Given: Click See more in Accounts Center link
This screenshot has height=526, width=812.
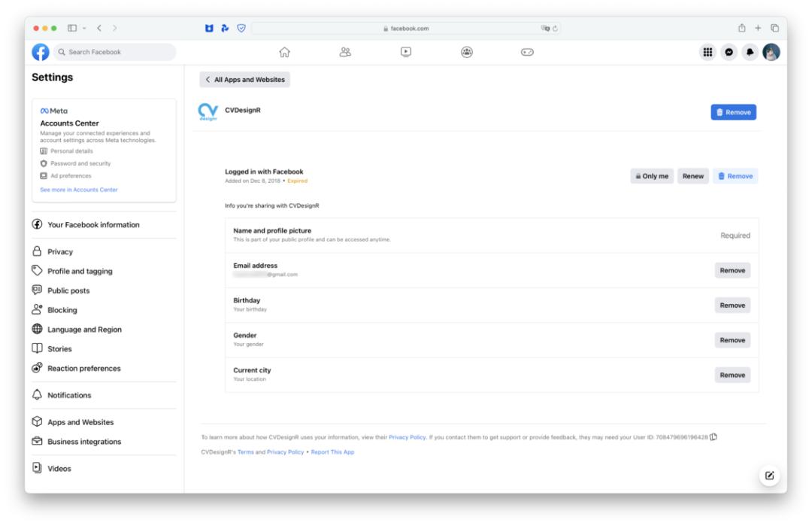Looking at the screenshot, I should click(x=79, y=190).
